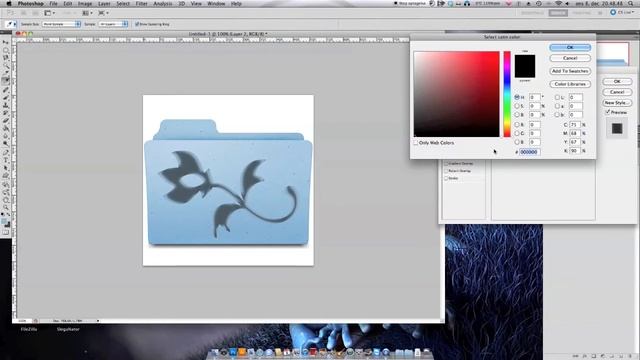
Task: Toggle the Show Sampling Ring checkbox
Action: click(x=137, y=24)
